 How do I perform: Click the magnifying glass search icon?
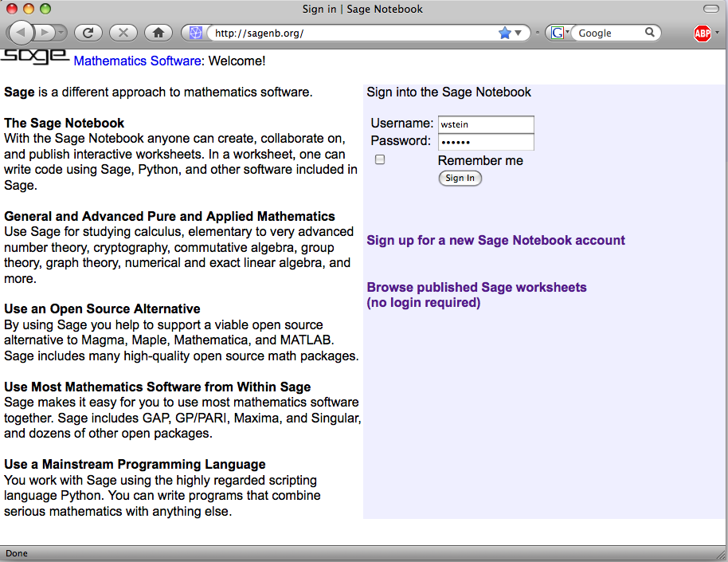click(x=649, y=32)
